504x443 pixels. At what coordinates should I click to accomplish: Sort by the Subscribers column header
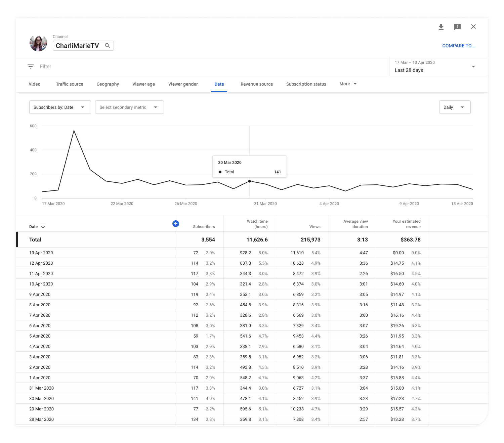click(x=204, y=227)
